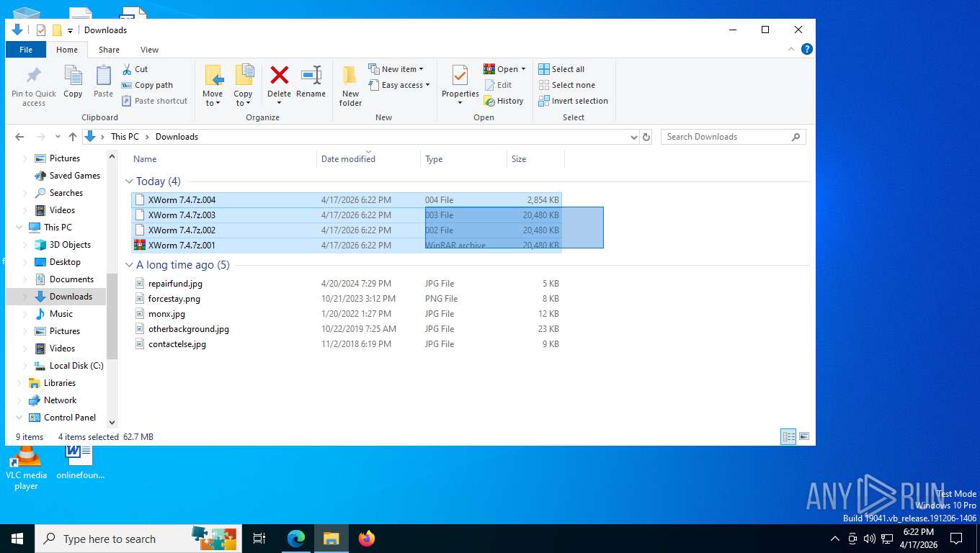
Task: Create a New folder
Action: tap(350, 85)
